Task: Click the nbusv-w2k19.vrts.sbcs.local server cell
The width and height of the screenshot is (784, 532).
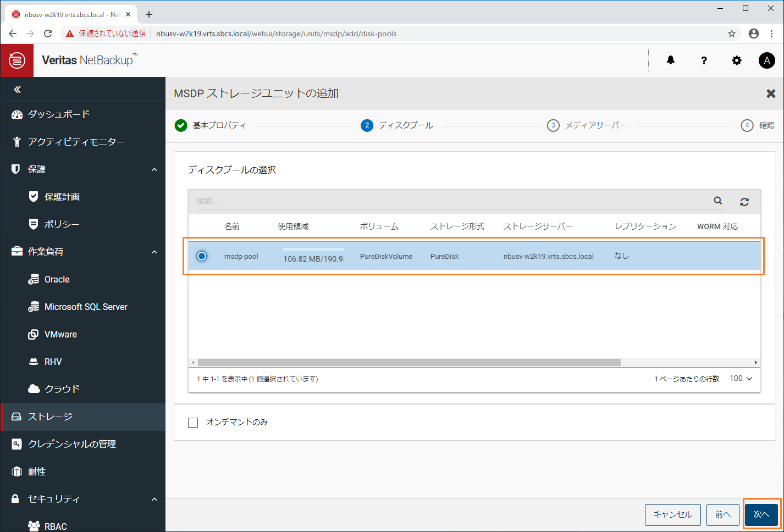Action: point(549,257)
